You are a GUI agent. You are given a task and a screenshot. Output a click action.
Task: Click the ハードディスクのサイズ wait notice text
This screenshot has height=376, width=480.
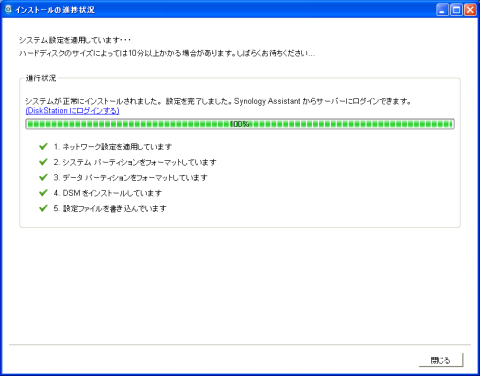point(167,53)
